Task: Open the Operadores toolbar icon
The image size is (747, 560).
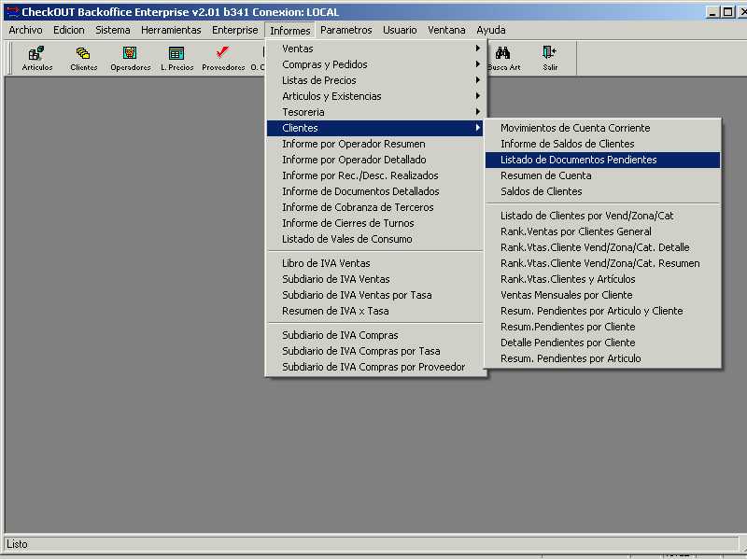Action: pos(130,58)
